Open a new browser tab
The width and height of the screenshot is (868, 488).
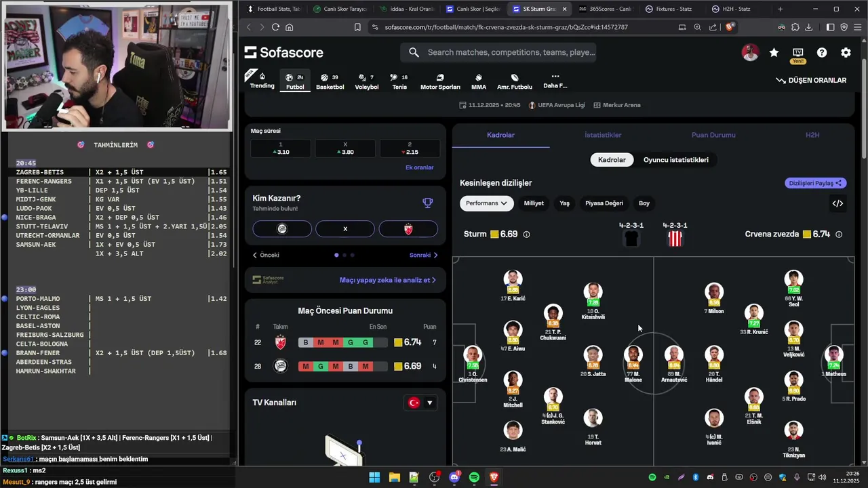point(780,9)
